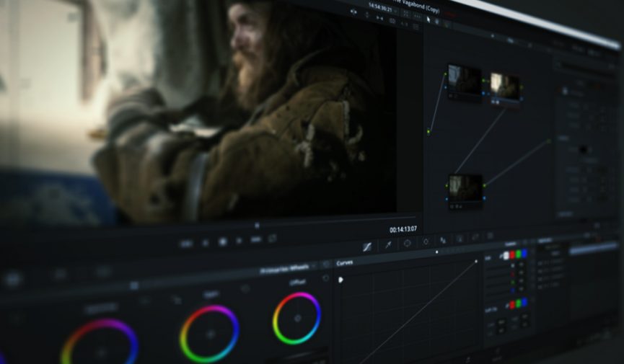The width and height of the screenshot is (624, 364).
Task: Toggle the Loop playback button
Action: coord(272,239)
